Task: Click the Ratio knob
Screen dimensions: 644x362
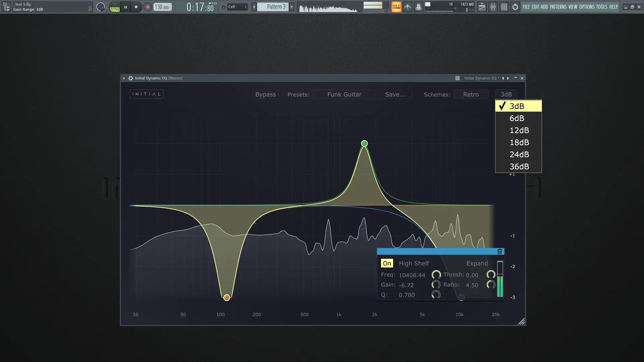Action: click(x=491, y=285)
